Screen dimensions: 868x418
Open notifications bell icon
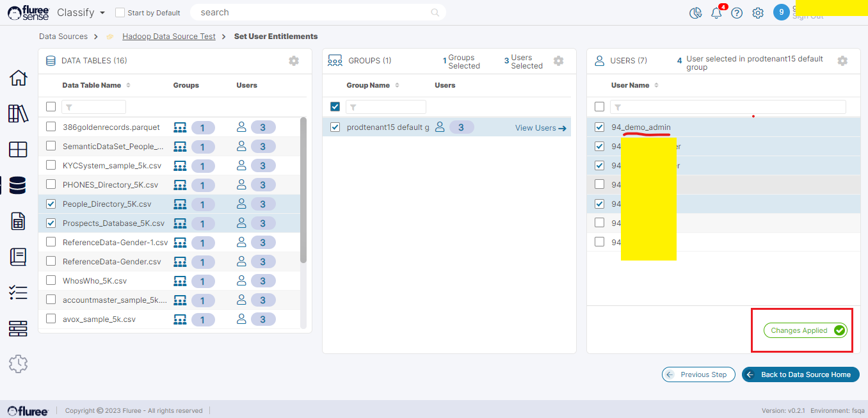coord(716,13)
